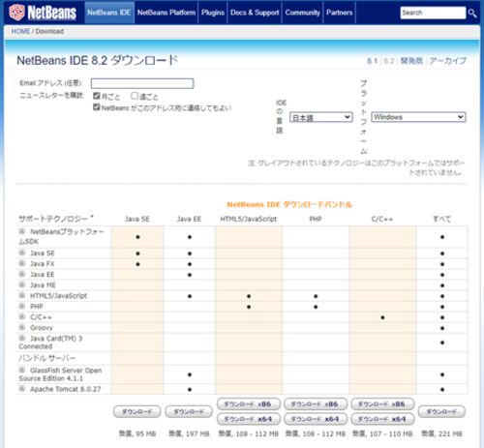Click the Email address input field

pos(142,83)
